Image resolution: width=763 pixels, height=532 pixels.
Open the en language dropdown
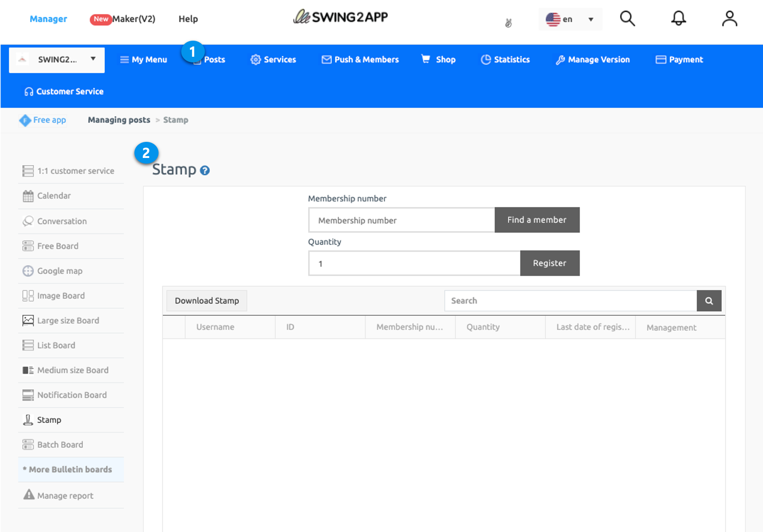(x=570, y=19)
